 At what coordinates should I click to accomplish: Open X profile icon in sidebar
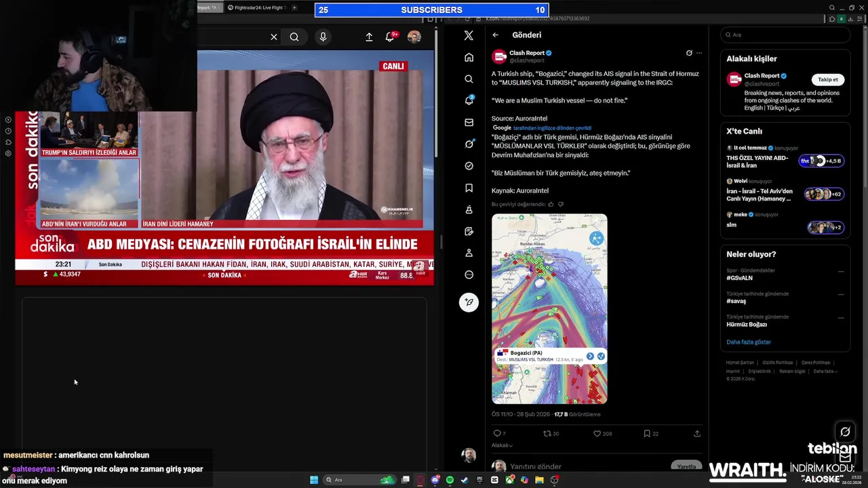(469, 253)
